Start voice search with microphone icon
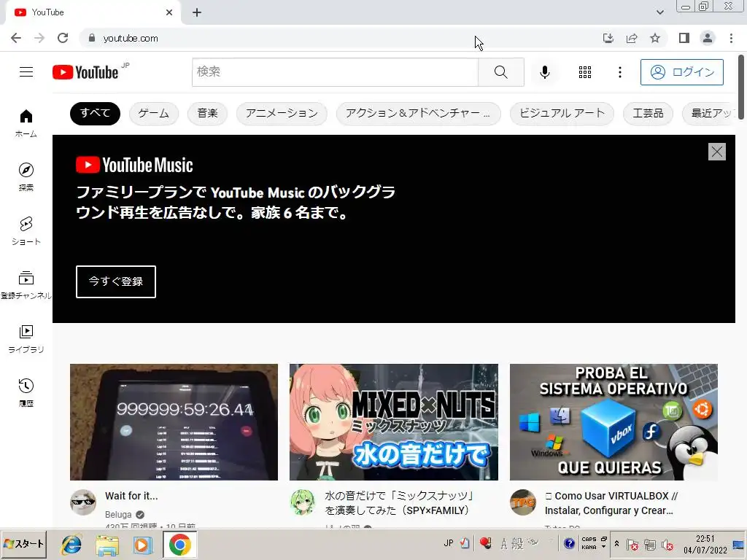 544,72
